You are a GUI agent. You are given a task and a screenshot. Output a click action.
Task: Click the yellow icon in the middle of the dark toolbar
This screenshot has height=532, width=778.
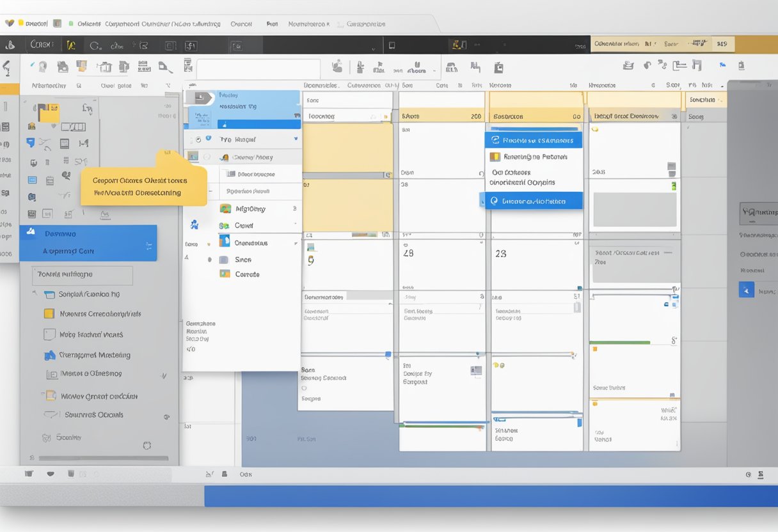tap(457, 45)
